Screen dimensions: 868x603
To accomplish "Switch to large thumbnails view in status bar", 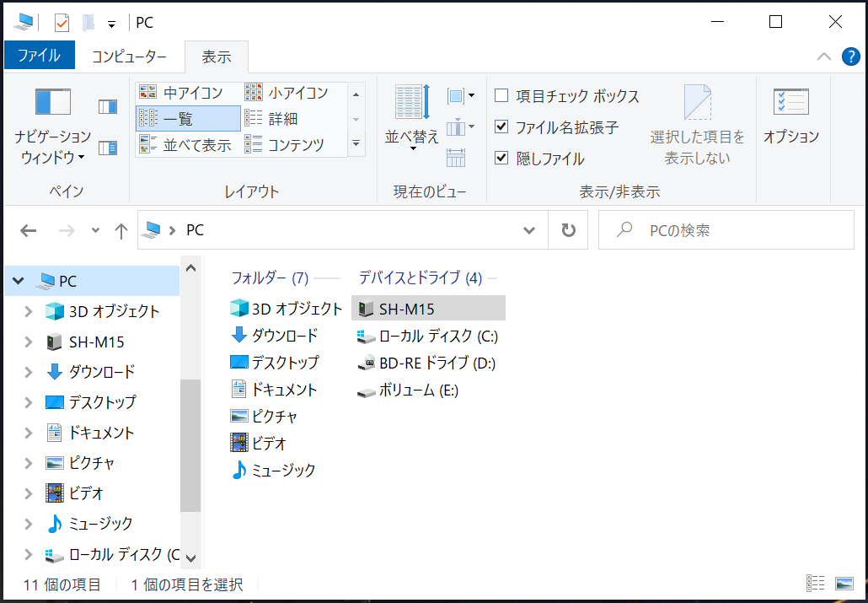I will [x=844, y=584].
